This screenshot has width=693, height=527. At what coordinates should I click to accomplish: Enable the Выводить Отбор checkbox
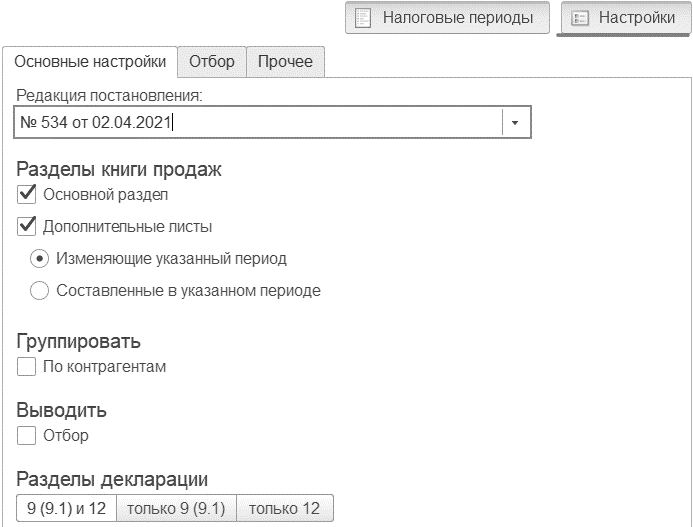(x=27, y=435)
